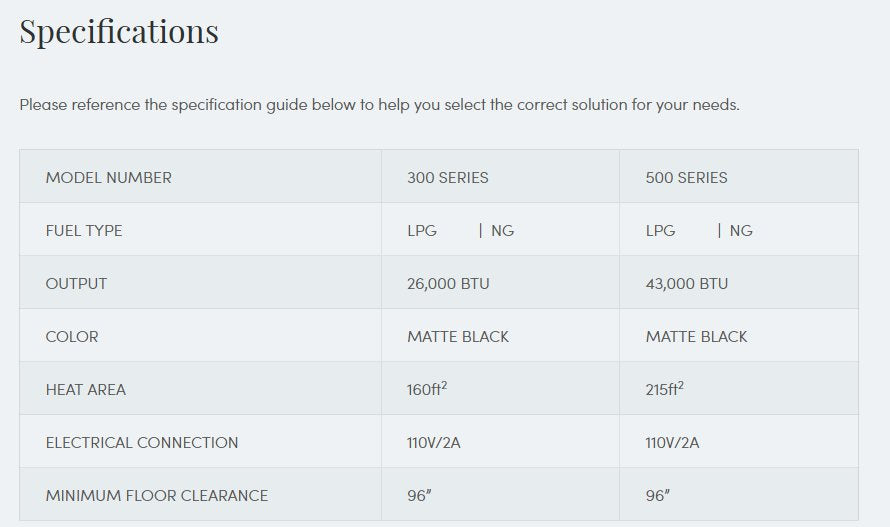Screen dimensions: 890x527
Task: Click the specification guide intro sentence
Action: pos(379,105)
